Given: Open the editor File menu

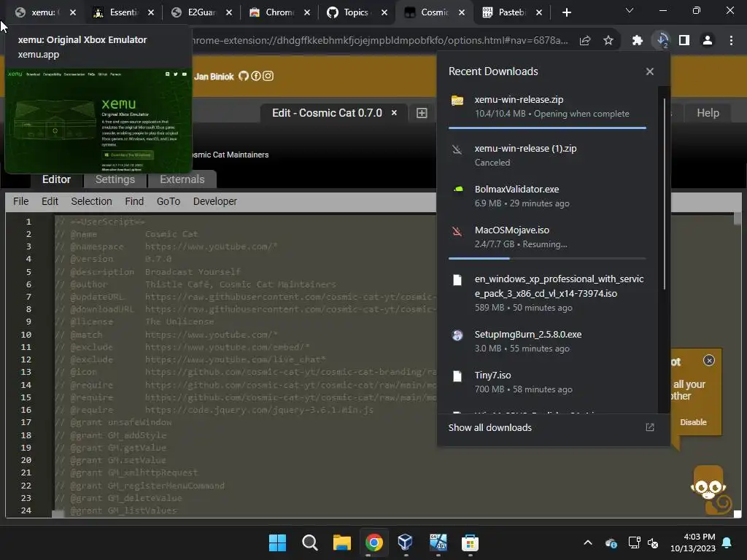Looking at the screenshot, I should pos(20,201).
